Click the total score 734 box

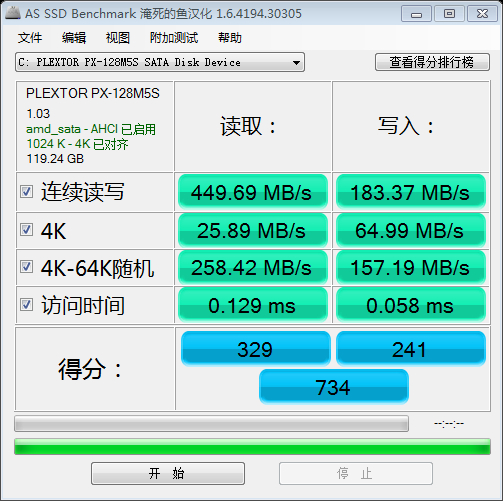334,387
